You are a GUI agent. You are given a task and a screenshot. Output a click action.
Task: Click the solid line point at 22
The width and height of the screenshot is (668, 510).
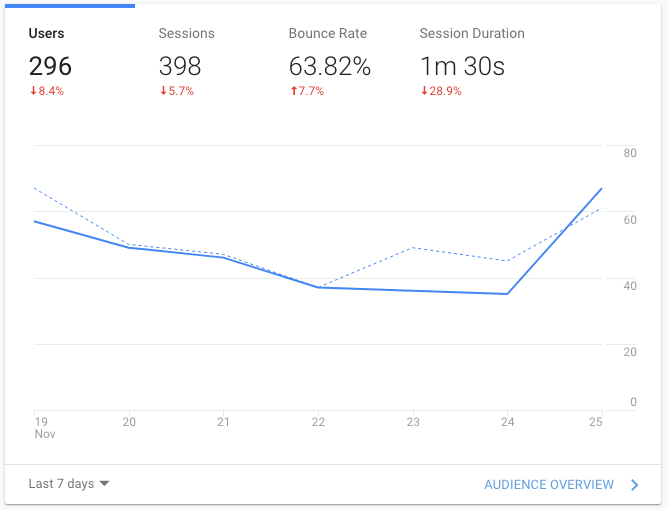(x=318, y=287)
